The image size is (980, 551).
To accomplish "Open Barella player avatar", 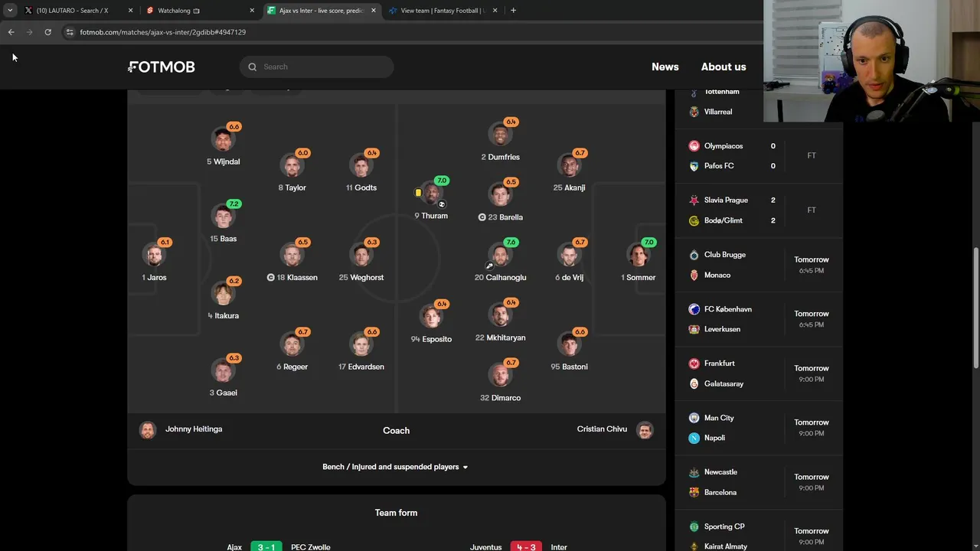I will point(500,196).
